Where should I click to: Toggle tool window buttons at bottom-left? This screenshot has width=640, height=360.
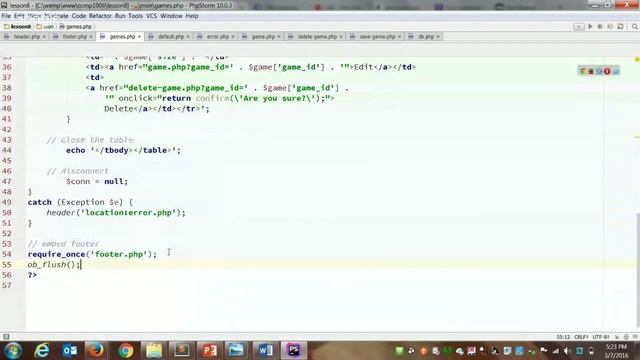(6, 337)
